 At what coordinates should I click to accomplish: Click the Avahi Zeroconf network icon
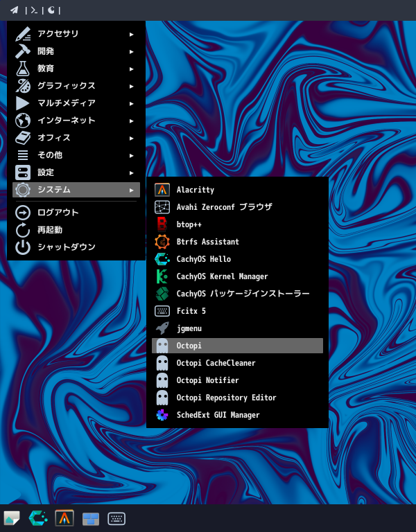162,207
